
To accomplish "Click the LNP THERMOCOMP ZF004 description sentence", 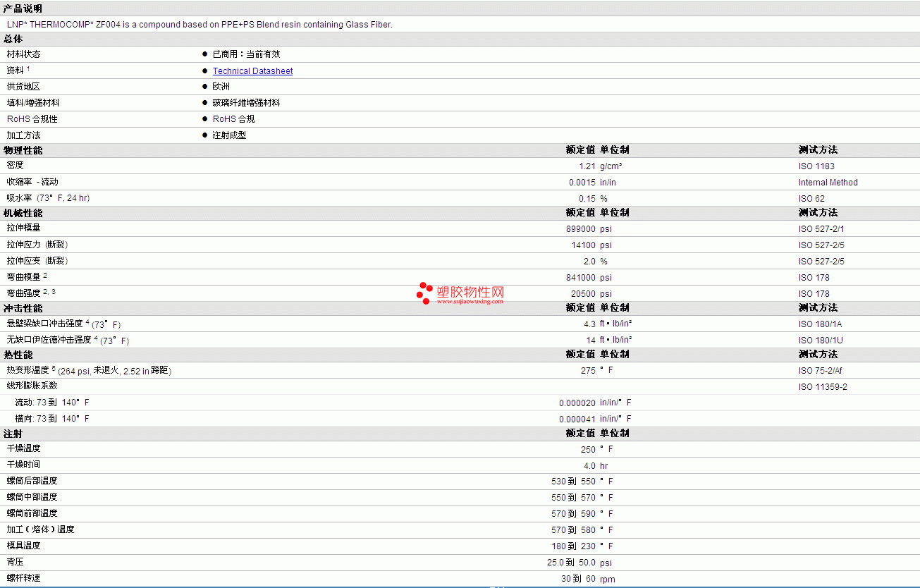I will coord(200,25).
